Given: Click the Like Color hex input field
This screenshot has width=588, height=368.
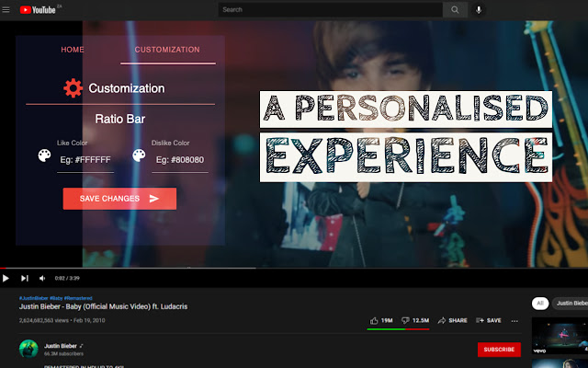Looking at the screenshot, I should [85, 160].
